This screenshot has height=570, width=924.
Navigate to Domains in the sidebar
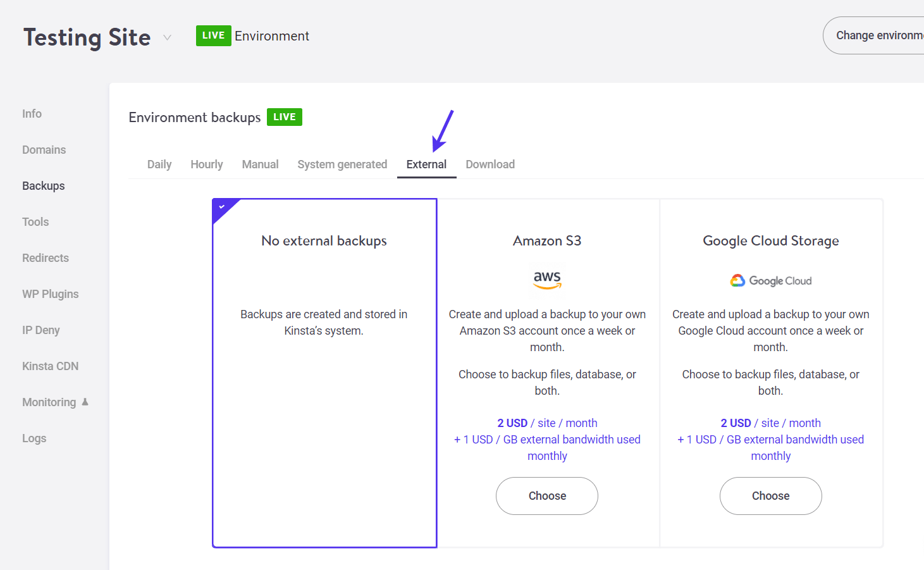coord(44,149)
